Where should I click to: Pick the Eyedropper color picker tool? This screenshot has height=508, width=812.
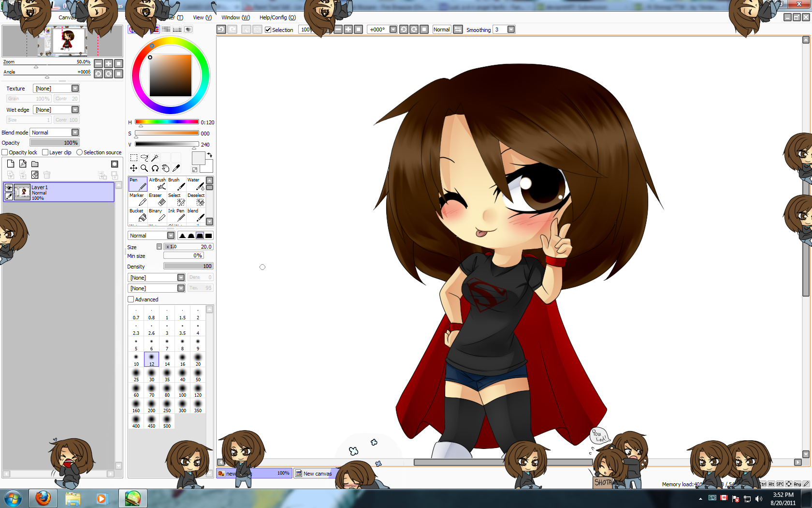tap(176, 168)
